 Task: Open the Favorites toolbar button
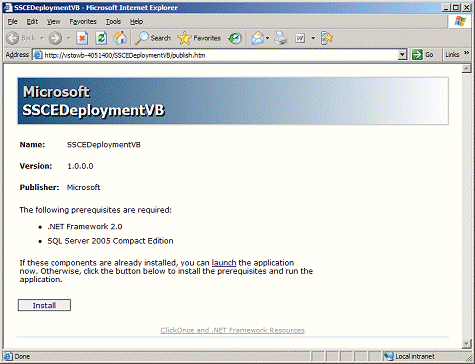coord(199,38)
